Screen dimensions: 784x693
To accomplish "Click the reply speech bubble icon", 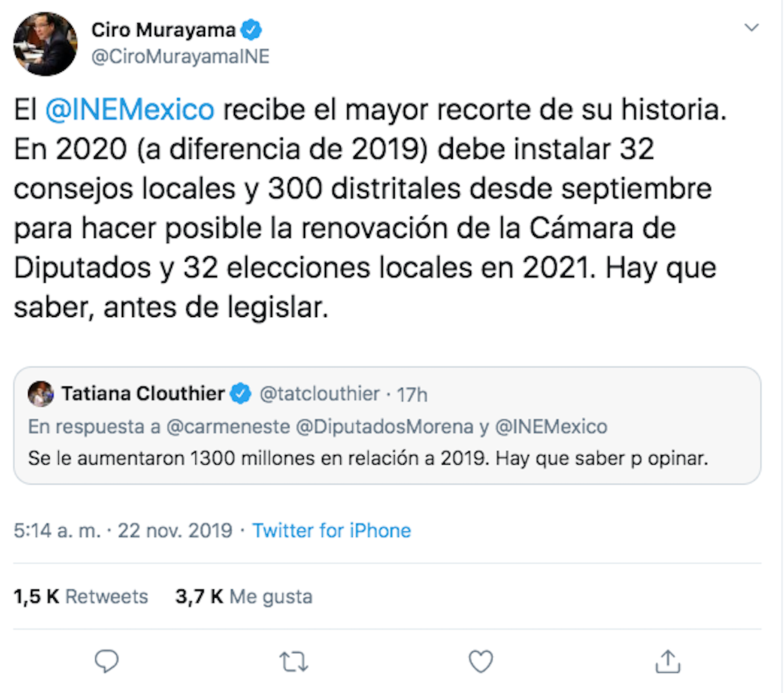I will pyautogui.click(x=106, y=660).
